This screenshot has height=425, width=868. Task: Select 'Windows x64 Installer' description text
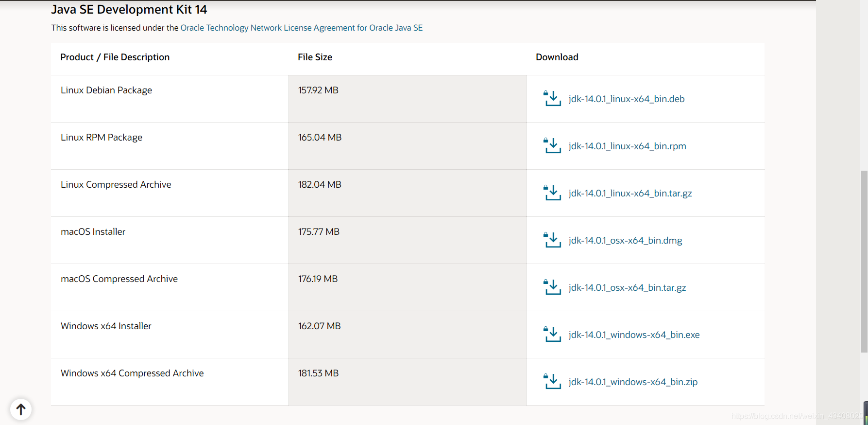(x=106, y=326)
